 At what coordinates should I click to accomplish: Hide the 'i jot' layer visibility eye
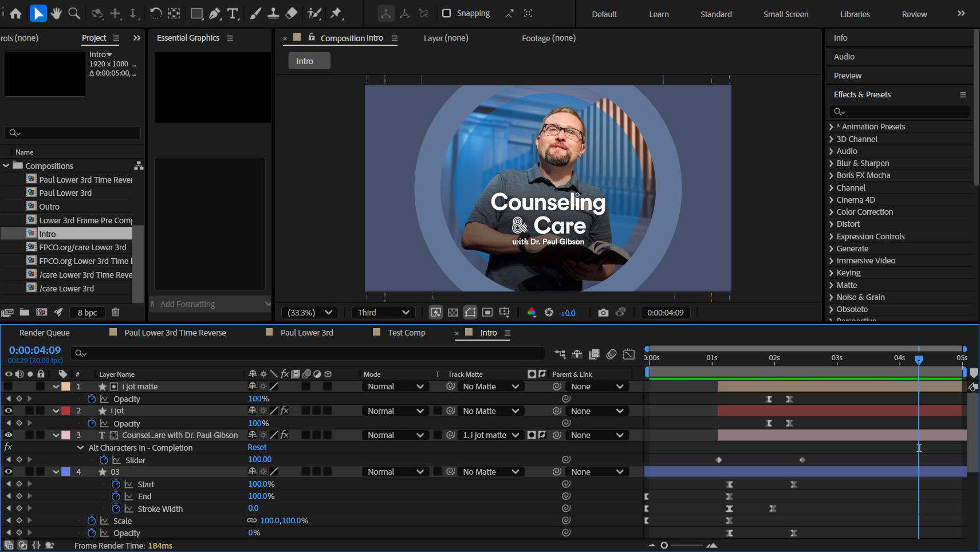[8, 411]
